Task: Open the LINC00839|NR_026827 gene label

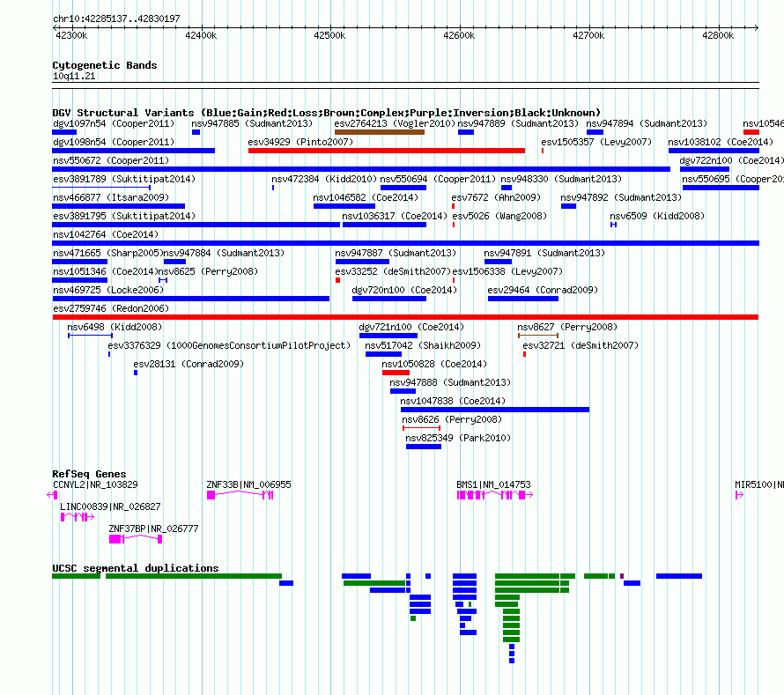Action: coord(110,506)
